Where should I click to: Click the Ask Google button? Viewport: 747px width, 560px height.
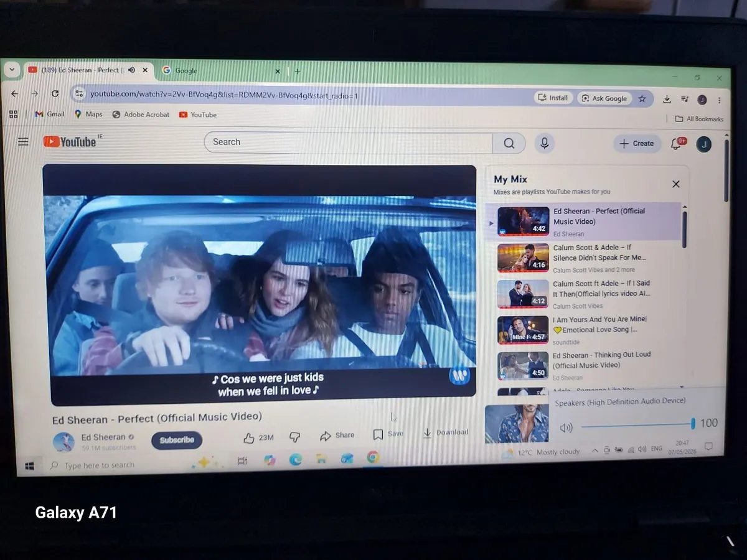coord(604,98)
